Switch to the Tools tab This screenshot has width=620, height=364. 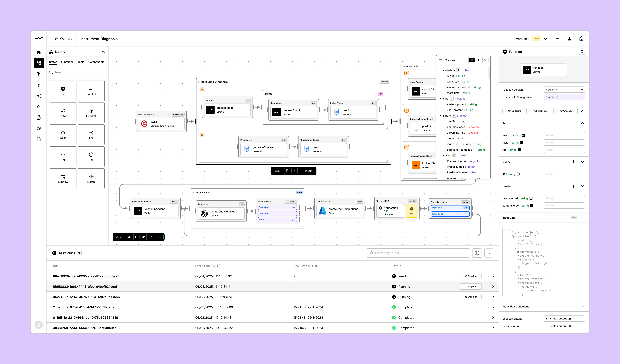[81, 62]
